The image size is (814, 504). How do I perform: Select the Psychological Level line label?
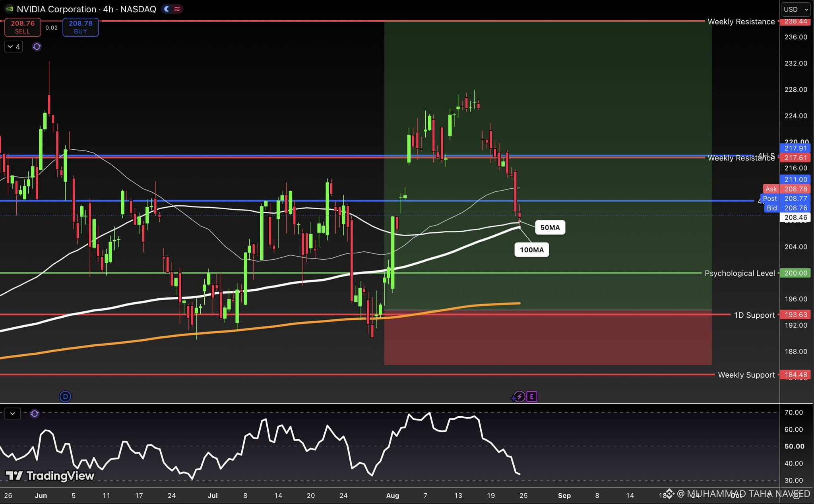coord(740,273)
